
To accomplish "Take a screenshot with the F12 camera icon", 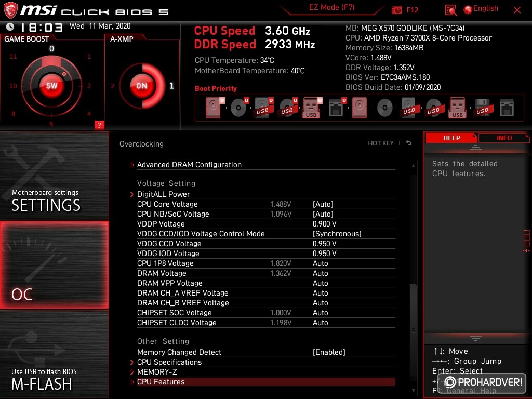I will 396,10.
